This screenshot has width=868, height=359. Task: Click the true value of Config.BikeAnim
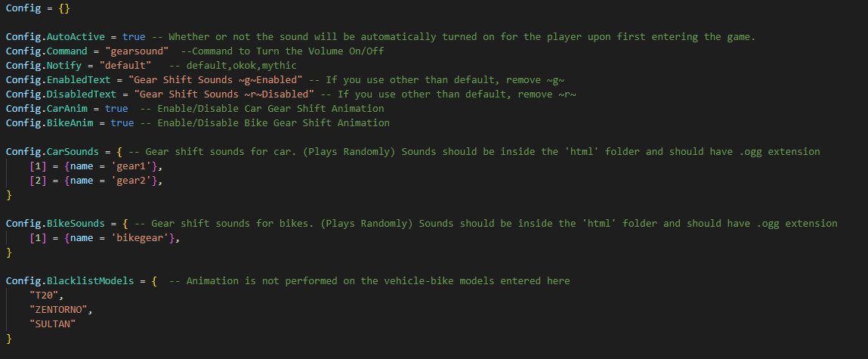coord(122,122)
